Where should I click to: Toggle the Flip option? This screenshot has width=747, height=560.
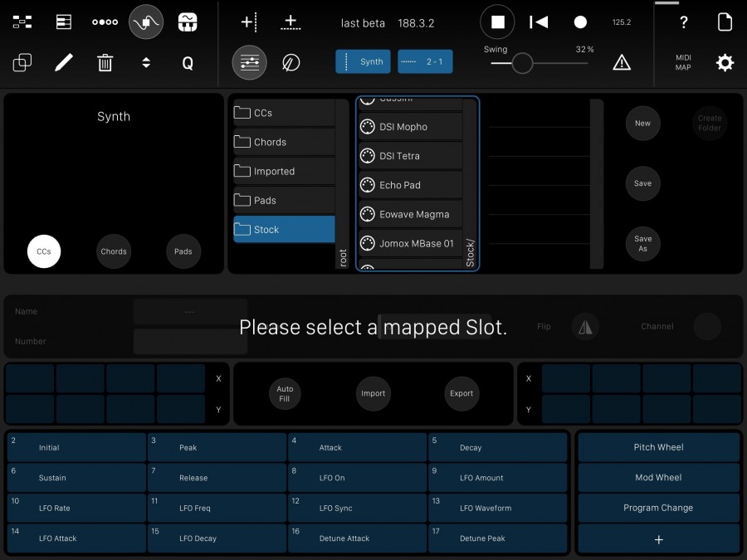click(x=585, y=326)
